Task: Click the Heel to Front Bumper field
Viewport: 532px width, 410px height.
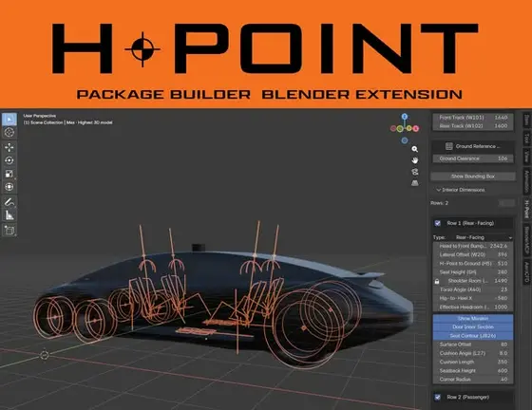Action: tap(473, 246)
